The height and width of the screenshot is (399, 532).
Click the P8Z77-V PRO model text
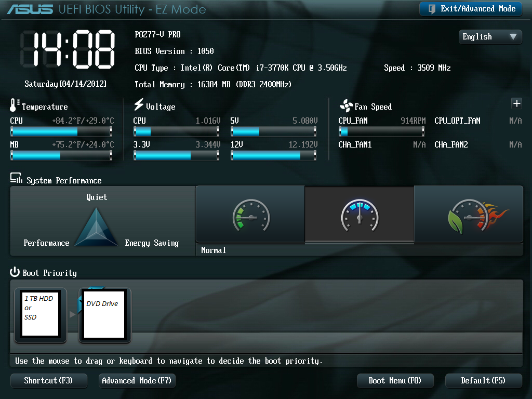157,35
